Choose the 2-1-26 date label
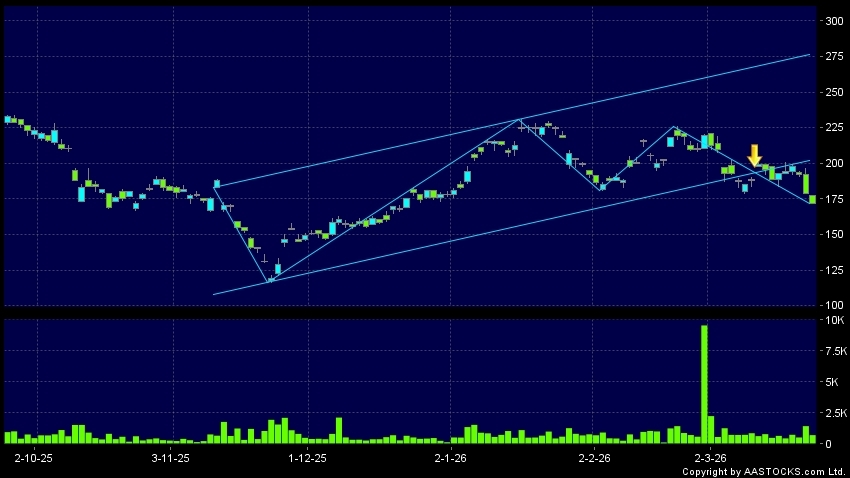The height and width of the screenshot is (478, 850). click(451, 457)
